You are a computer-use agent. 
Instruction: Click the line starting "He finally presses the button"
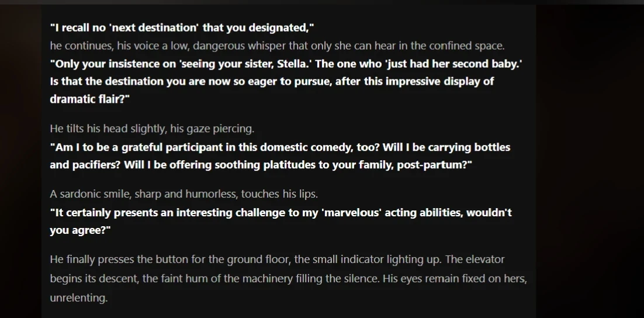[277, 260]
